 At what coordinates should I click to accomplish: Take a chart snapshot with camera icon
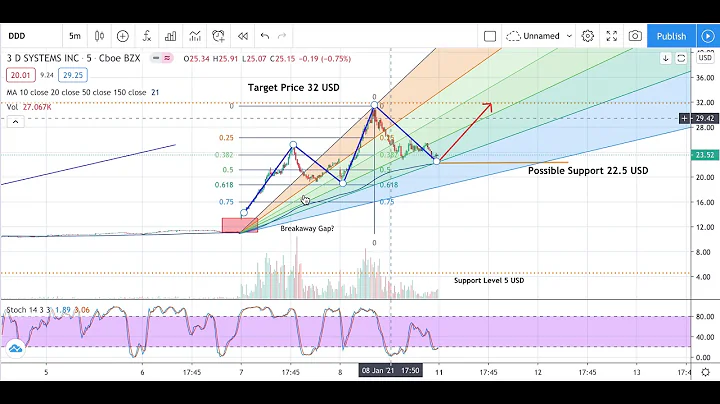[x=635, y=36]
